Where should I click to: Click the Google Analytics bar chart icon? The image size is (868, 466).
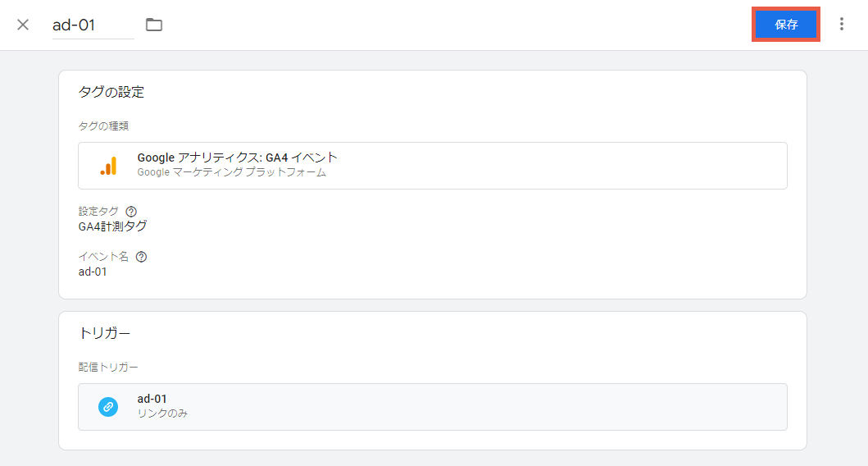[x=108, y=166]
